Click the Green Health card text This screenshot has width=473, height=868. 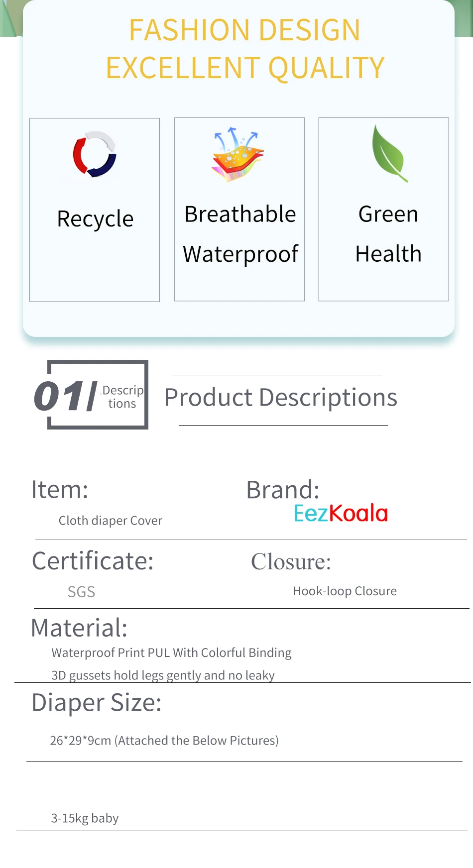click(388, 234)
